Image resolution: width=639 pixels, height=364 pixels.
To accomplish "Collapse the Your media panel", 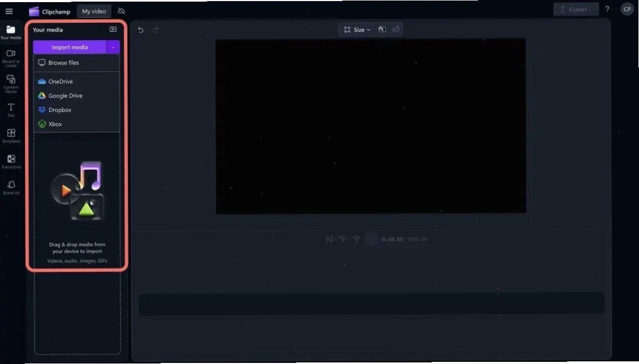I will (x=113, y=30).
